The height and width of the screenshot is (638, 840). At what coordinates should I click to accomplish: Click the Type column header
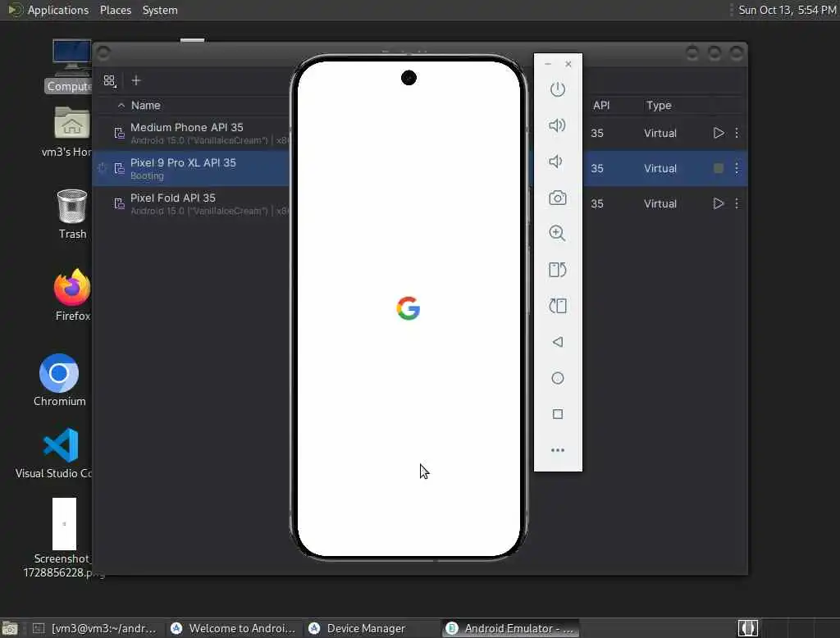coord(659,106)
